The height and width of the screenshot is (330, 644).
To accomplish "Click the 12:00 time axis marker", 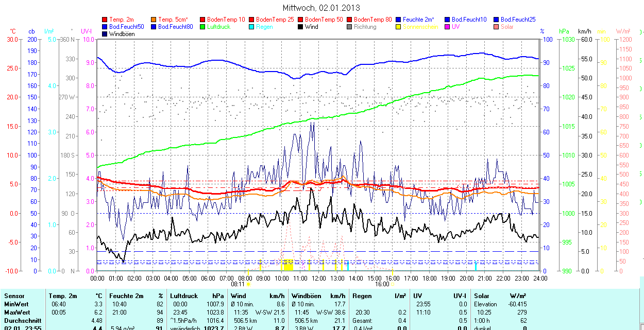I will point(318,278).
